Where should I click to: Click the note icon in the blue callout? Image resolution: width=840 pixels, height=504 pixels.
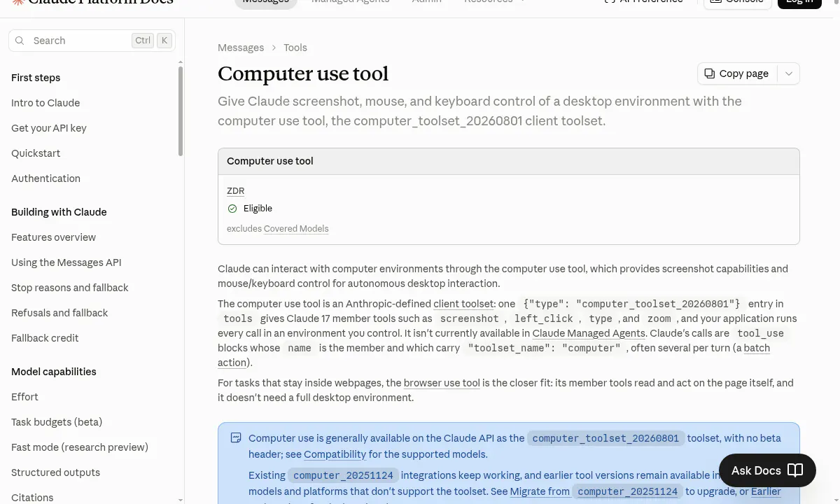tap(236, 438)
